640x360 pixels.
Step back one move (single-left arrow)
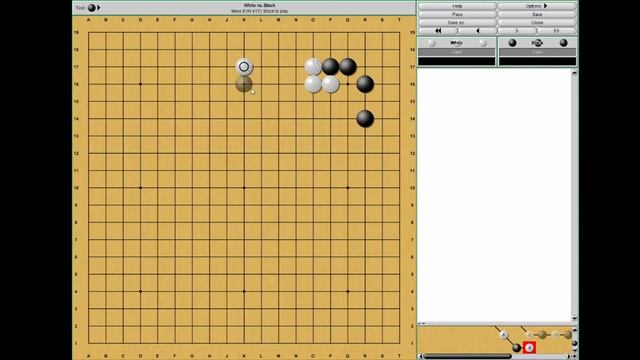(x=477, y=31)
